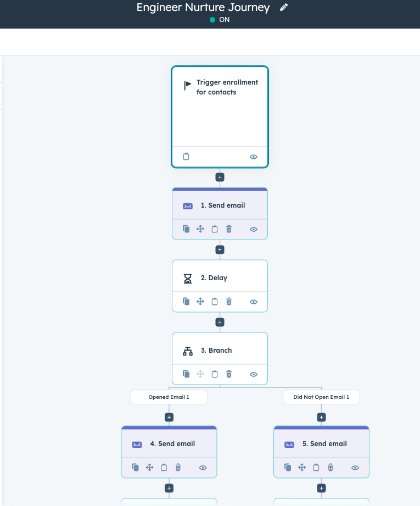Delete the "5. Send email" action
This screenshot has width=420, height=506.
(330, 467)
